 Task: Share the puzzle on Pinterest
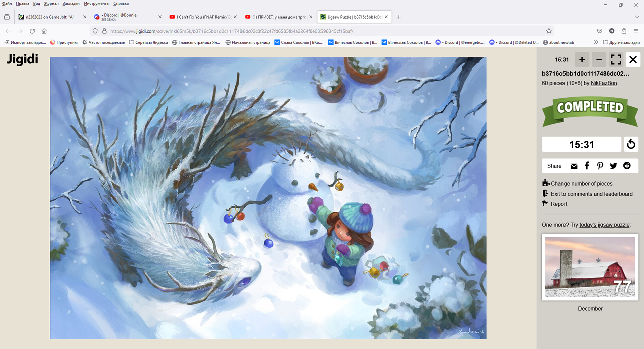[x=600, y=166]
